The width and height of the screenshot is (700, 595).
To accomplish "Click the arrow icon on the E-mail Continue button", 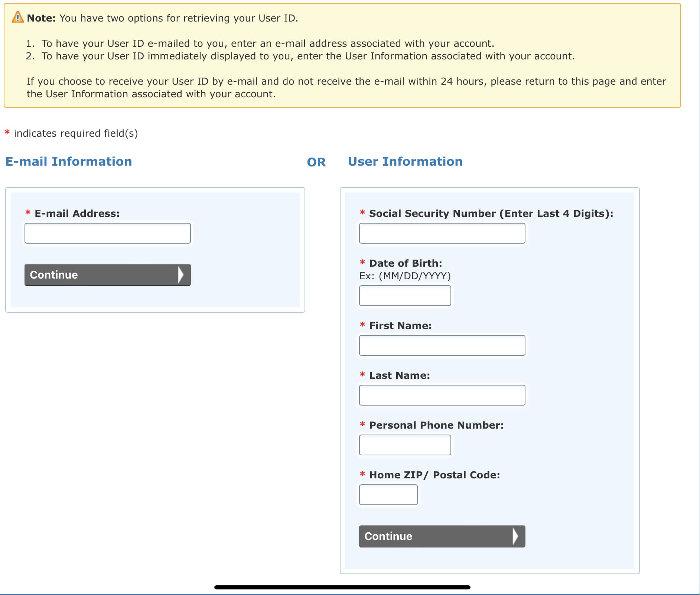I will coord(182,275).
